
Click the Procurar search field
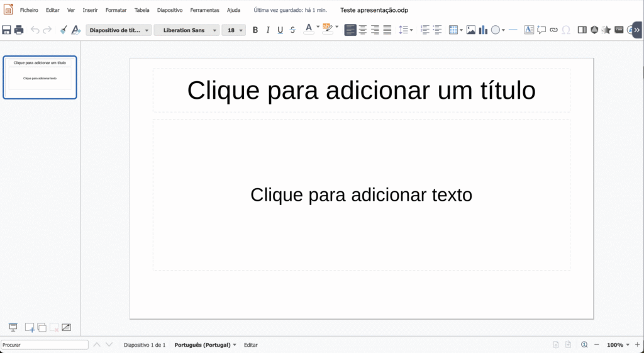tap(45, 345)
